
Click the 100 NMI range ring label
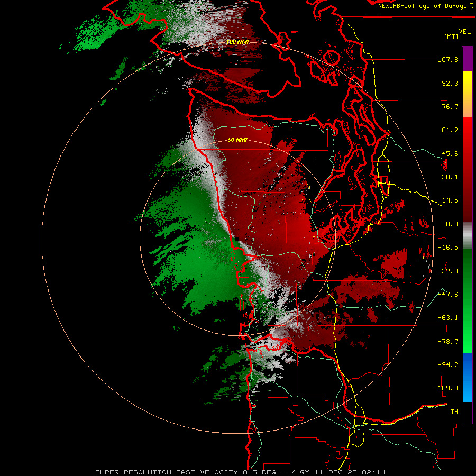[x=237, y=42]
